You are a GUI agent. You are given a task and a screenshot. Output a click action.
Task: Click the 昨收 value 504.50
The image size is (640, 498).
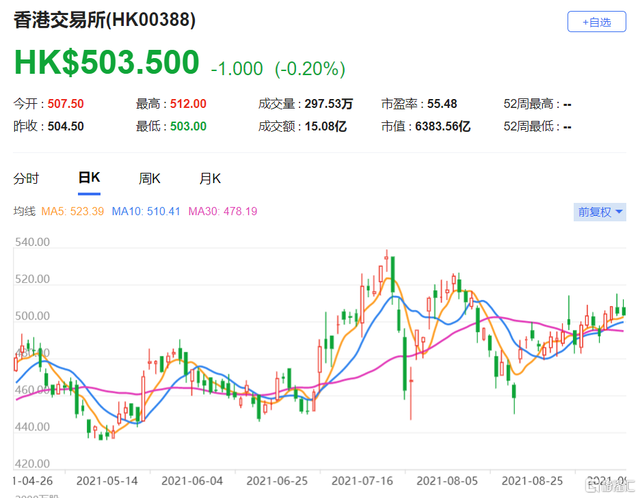(66, 126)
